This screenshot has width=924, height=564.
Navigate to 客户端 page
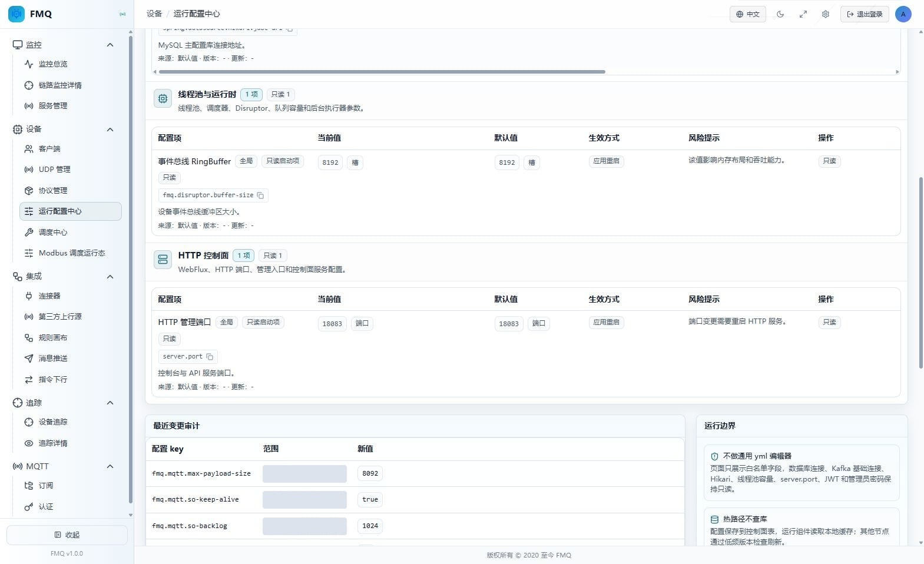(71, 149)
